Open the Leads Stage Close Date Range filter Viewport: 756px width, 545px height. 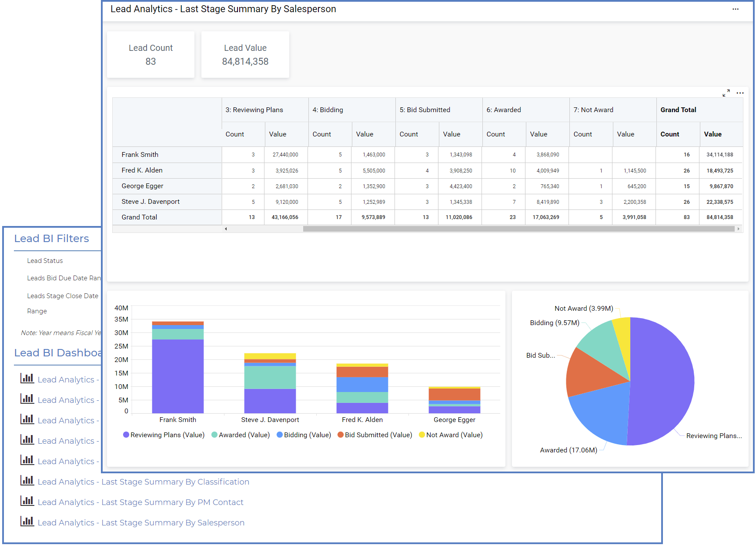pos(62,296)
